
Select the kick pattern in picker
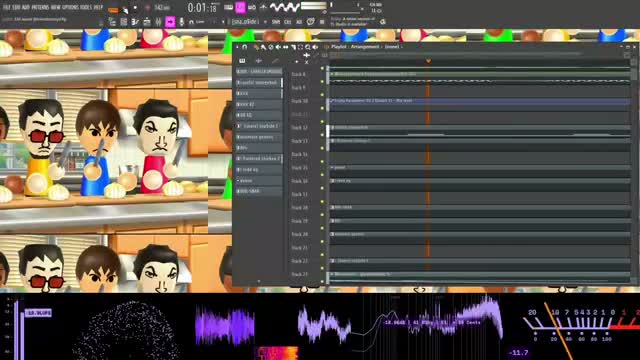[259, 93]
